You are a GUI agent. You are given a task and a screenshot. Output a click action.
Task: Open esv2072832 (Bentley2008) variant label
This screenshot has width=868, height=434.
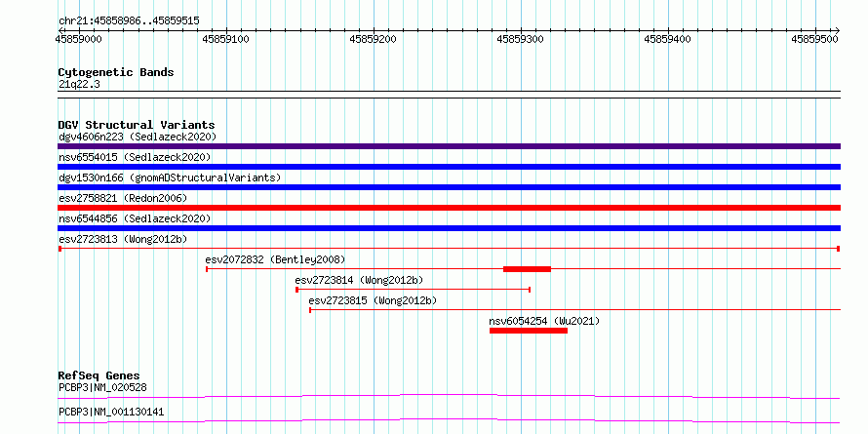275,259
